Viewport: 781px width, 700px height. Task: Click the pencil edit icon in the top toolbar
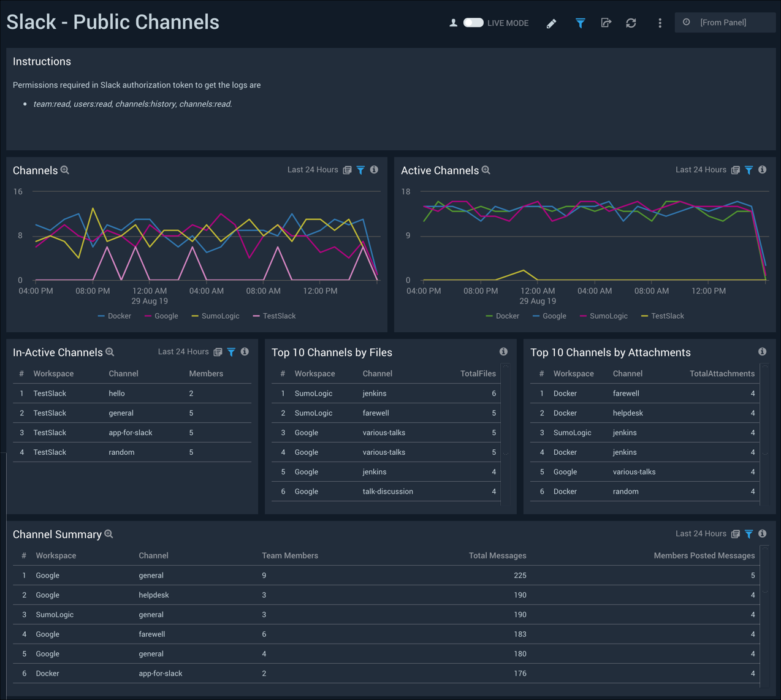(551, 23)
